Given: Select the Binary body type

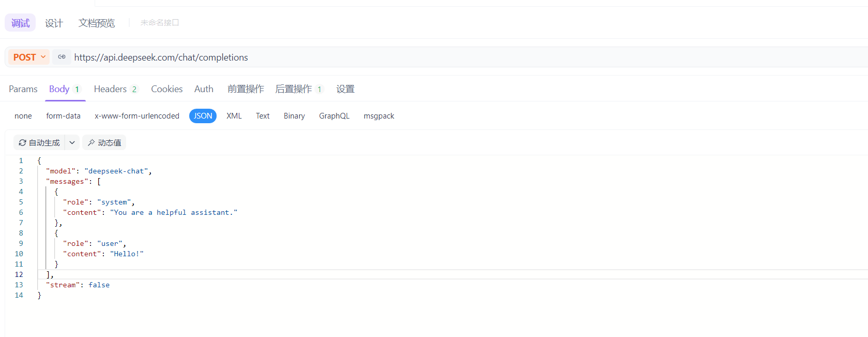Looking at the screenshot, I should [294, 116].
